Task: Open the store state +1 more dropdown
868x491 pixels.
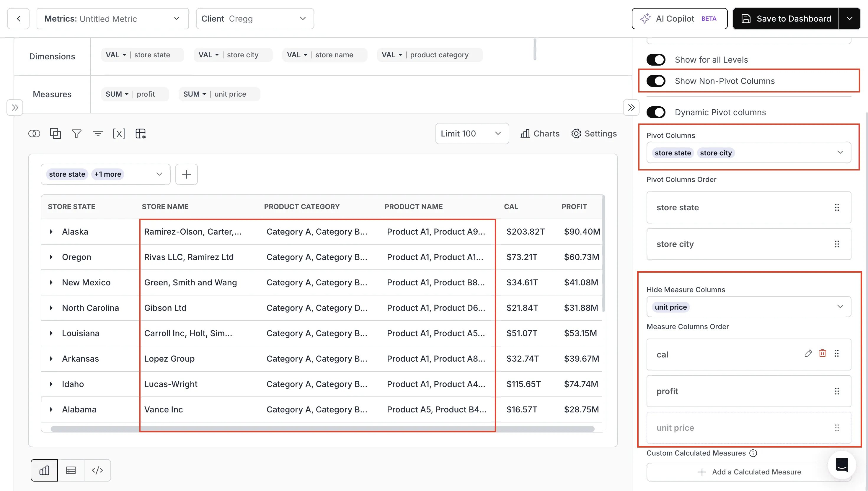Action: point(105,174)
